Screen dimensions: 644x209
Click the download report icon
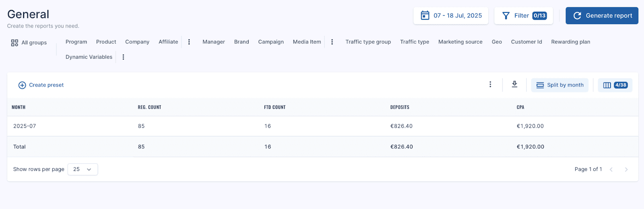(x=514, y=84)
